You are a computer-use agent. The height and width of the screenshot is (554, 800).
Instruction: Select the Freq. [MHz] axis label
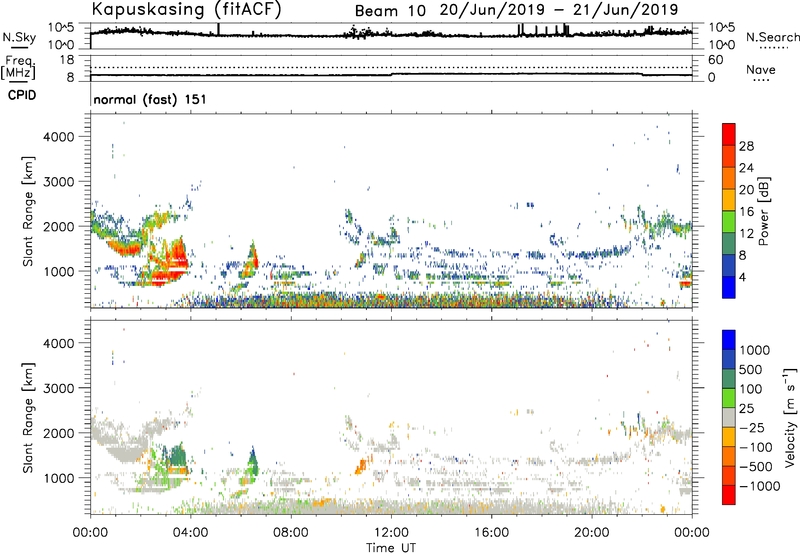click(18, 68)
